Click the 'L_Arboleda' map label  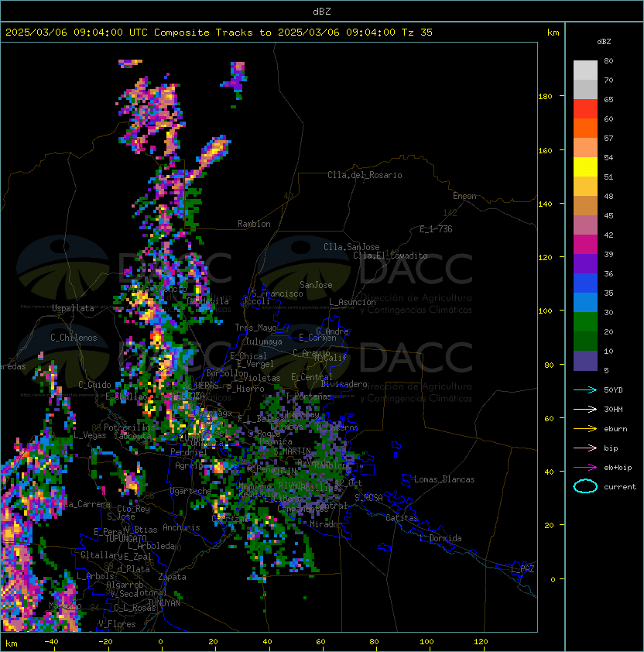click(x=151, y=546)
